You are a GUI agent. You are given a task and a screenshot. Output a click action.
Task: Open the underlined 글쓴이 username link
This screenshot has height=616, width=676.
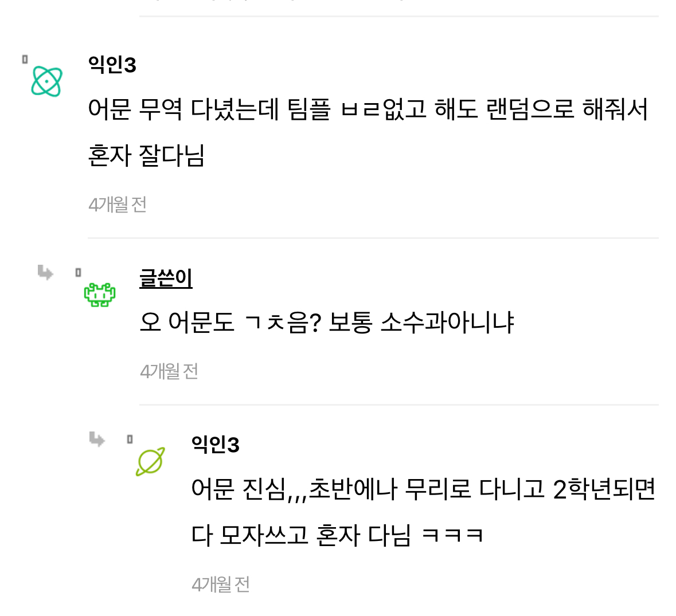pyautogui.click(x=166, y=278)
